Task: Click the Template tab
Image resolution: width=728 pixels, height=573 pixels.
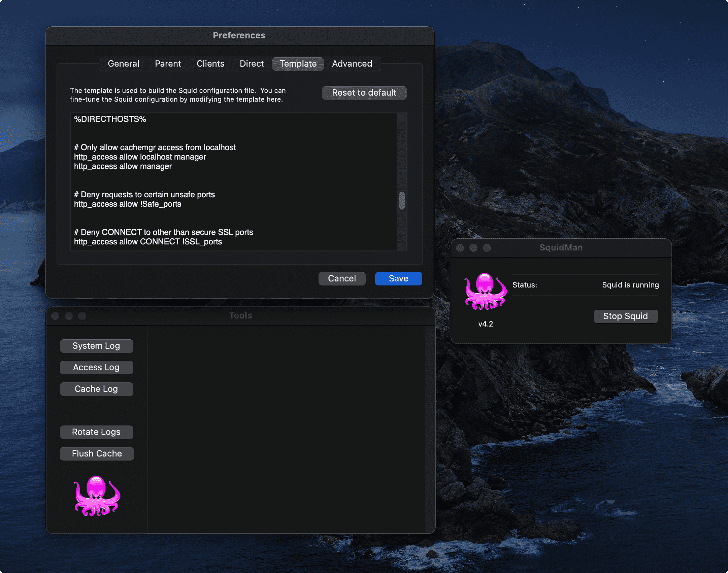Action: pos(298,64)
